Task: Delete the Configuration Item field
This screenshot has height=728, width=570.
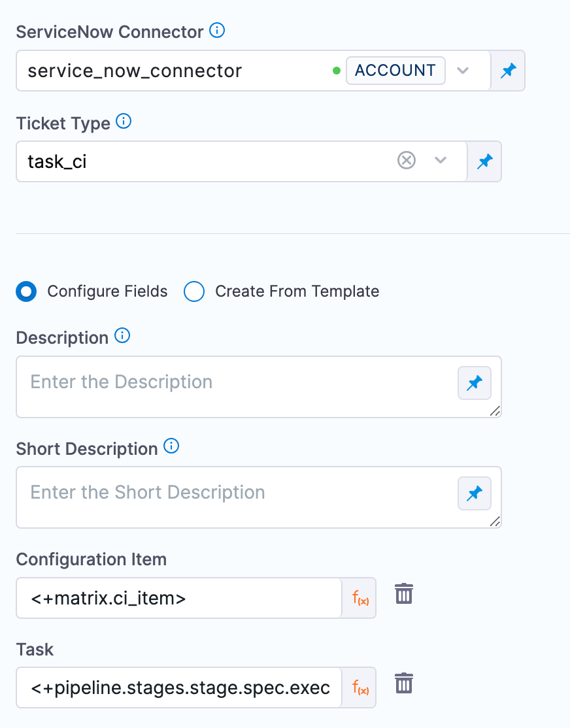Action: pos(404,594)
